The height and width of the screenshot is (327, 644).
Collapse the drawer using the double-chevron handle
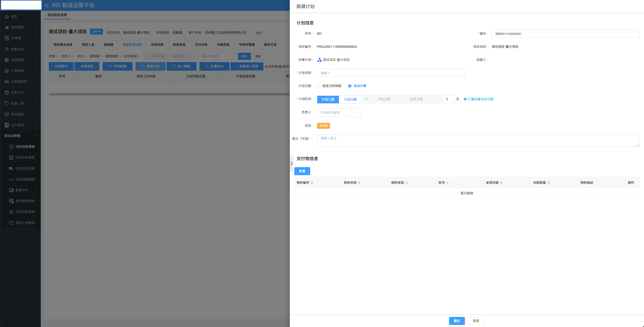pyautogui.click(x=292, y=164)
